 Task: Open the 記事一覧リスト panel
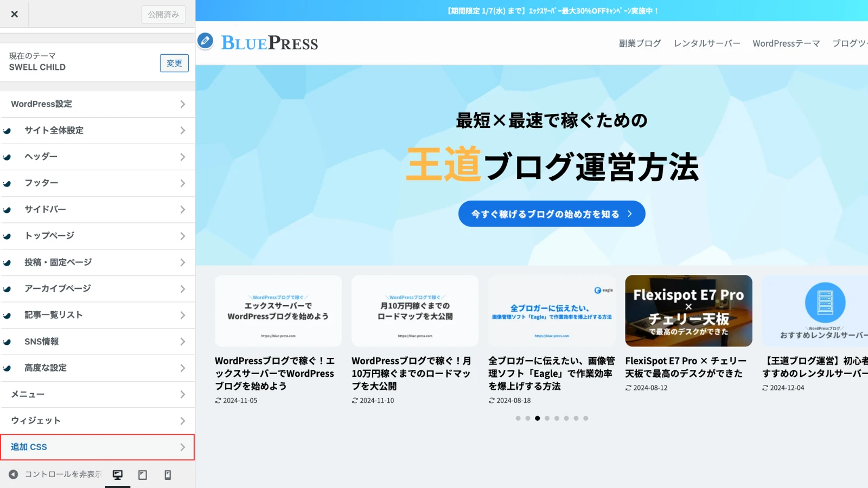98,315
